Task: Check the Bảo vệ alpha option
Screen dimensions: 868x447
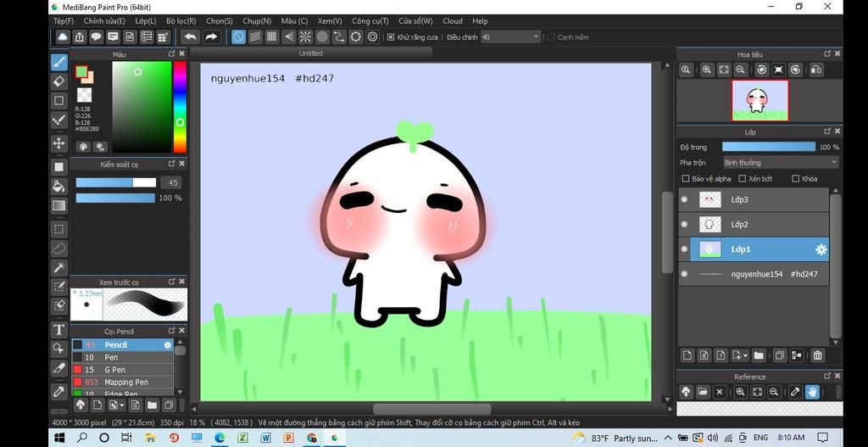Action: [686, 178]
